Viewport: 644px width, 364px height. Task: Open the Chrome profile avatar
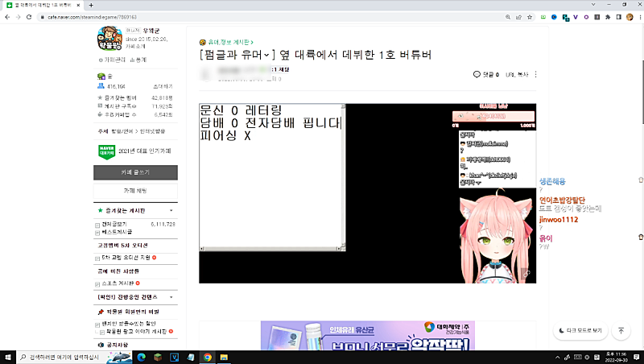pos(630,17)
